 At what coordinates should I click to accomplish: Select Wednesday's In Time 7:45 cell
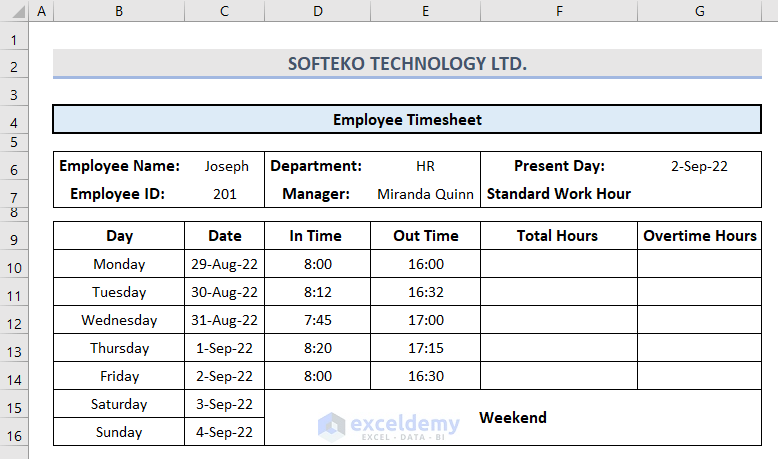tap(316, 321)
